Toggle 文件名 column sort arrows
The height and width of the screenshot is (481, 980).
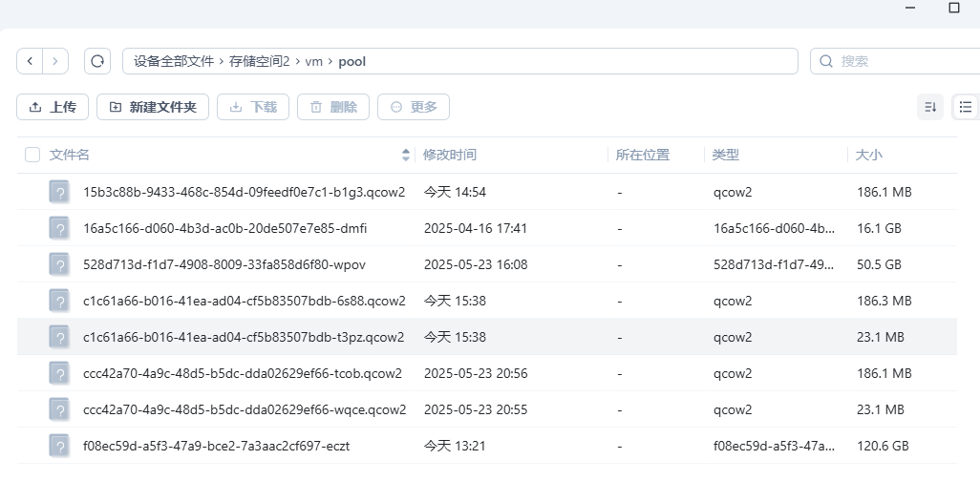click(406, 155)
